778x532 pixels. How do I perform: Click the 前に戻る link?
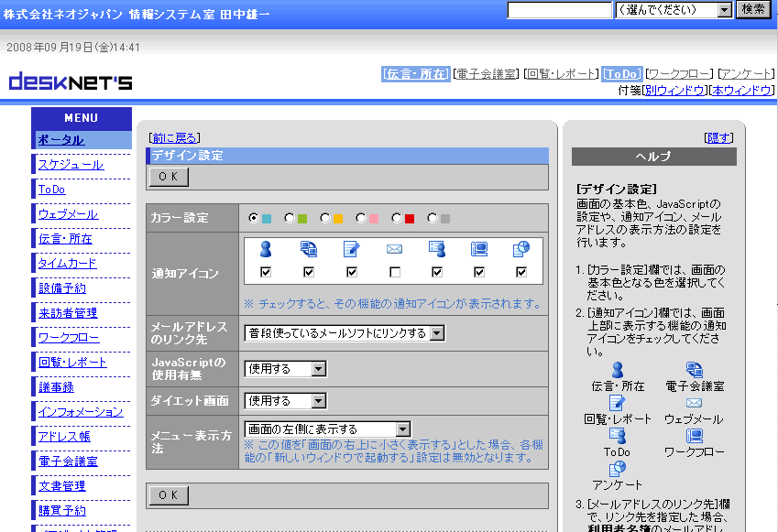tap(174, 138)
